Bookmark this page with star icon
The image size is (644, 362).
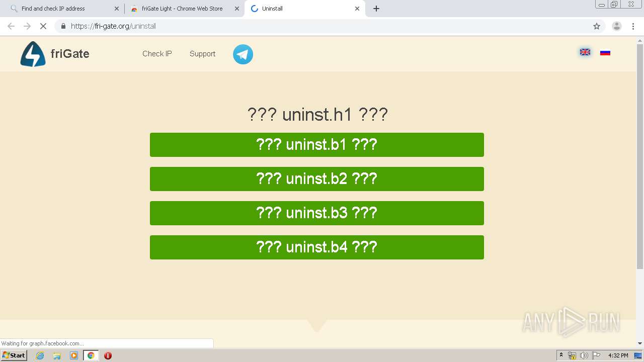coord(597,26)
